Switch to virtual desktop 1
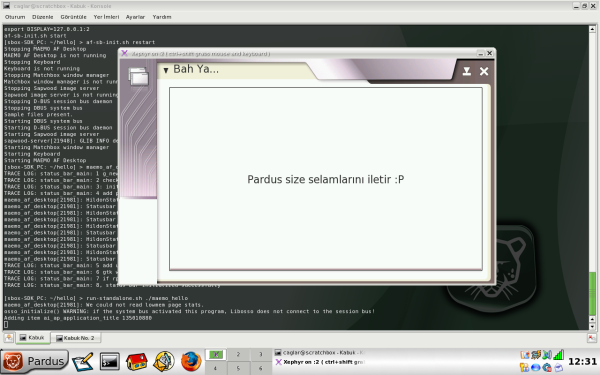 [216, 355]
